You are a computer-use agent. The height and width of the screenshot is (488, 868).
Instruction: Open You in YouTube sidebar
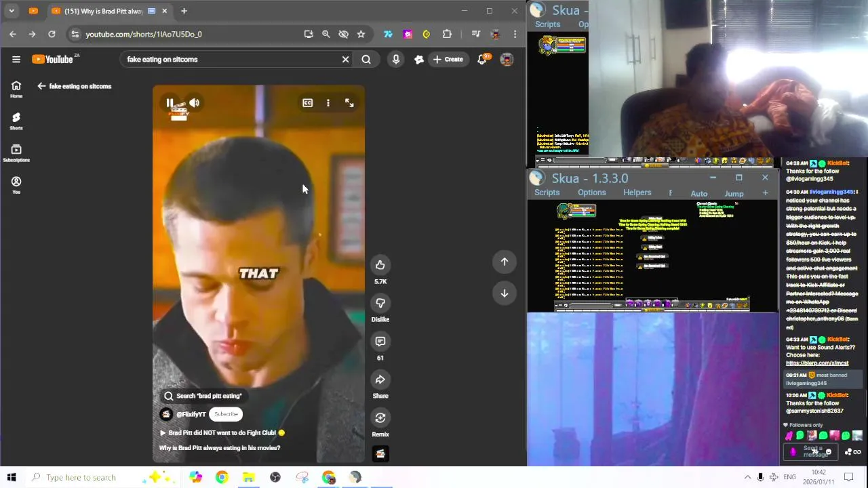[16, 185]
